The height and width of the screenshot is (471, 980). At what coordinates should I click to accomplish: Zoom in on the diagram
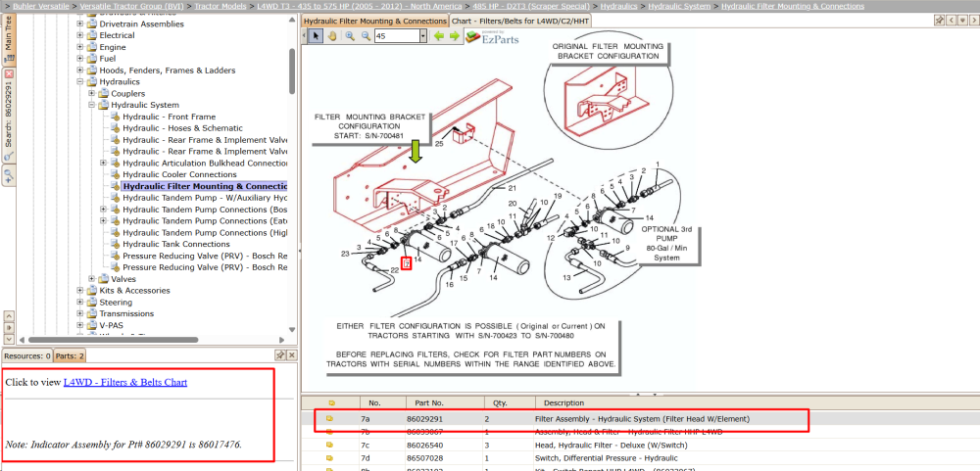(x=350, y=36)
